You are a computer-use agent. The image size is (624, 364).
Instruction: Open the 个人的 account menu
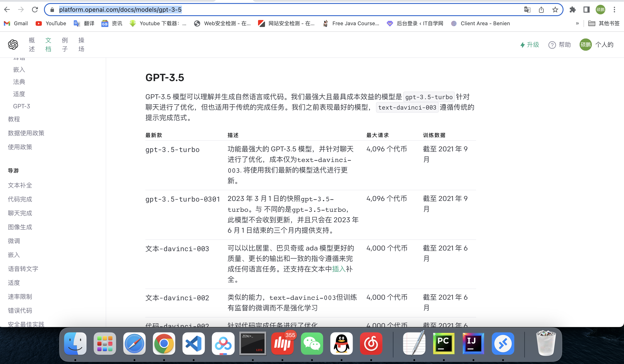(596, 45)
